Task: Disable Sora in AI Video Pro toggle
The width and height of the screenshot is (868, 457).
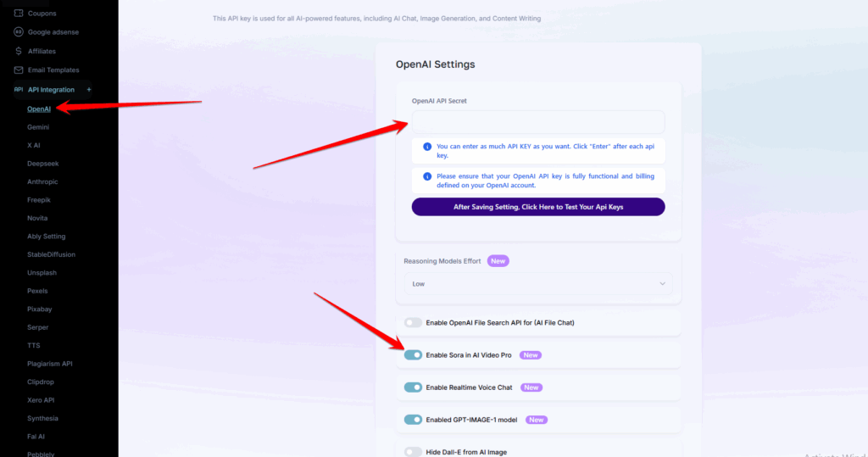Action: pyautogui.click(x=413, y=355)
